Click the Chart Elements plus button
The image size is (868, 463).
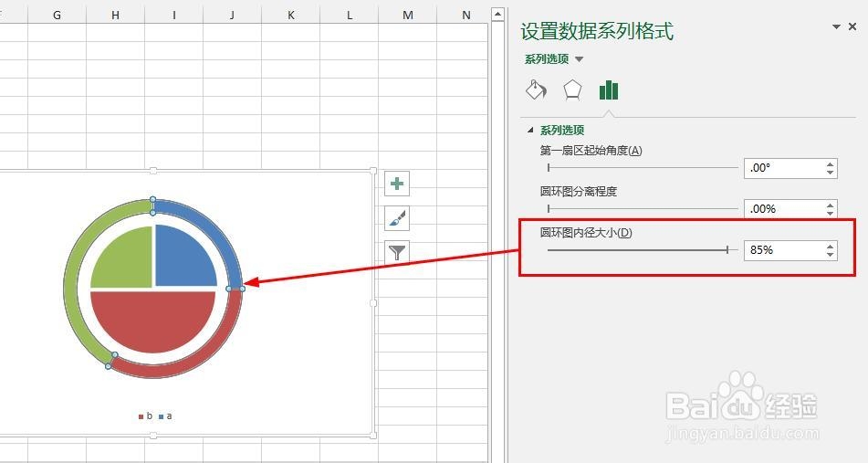(397, 184)
